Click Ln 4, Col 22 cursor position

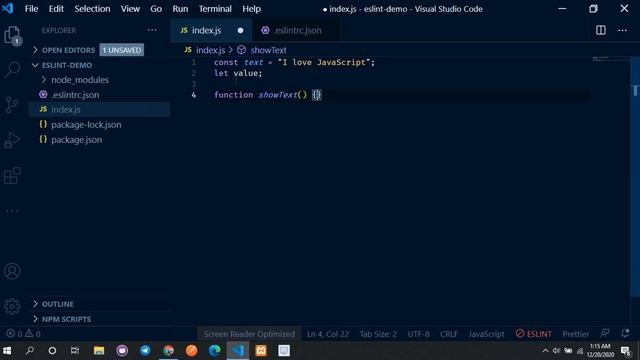(328, 334)
